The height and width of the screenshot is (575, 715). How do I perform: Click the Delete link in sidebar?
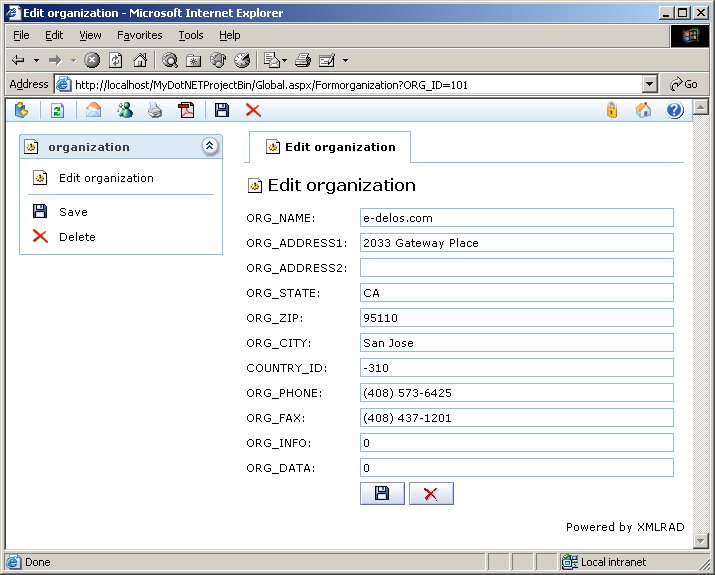click(77, 237)
